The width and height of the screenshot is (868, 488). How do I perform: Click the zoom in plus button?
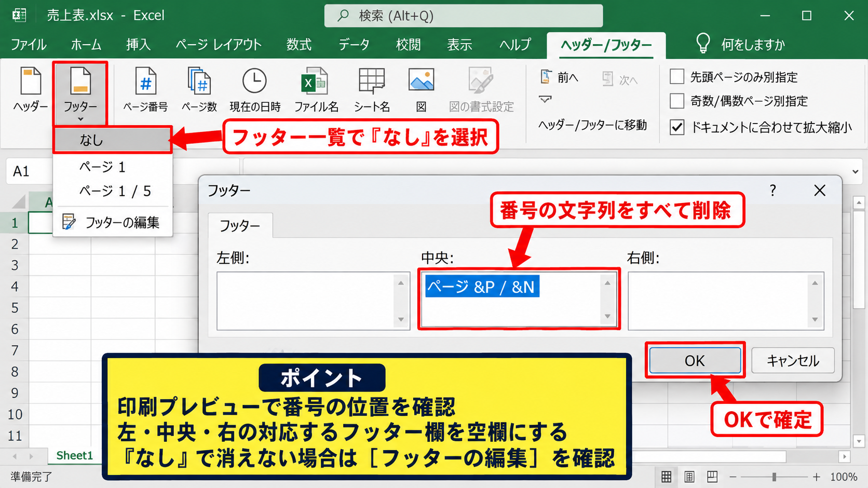coord(817,477)
